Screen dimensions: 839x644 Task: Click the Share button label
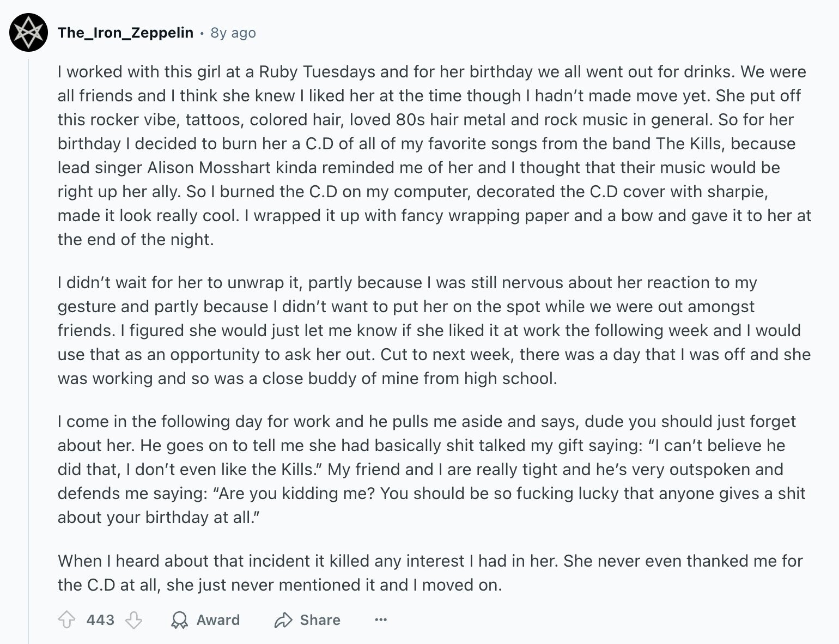coord(320,620)
